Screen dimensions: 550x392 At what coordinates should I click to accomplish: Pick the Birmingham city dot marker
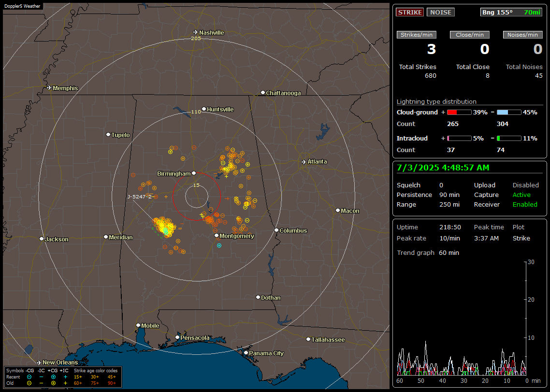194,173
